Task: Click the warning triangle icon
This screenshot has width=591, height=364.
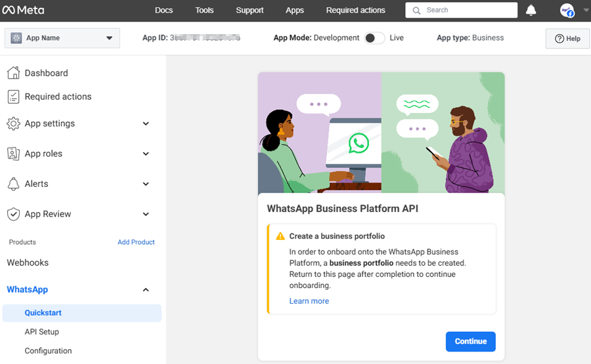Action: click(280, 236)
